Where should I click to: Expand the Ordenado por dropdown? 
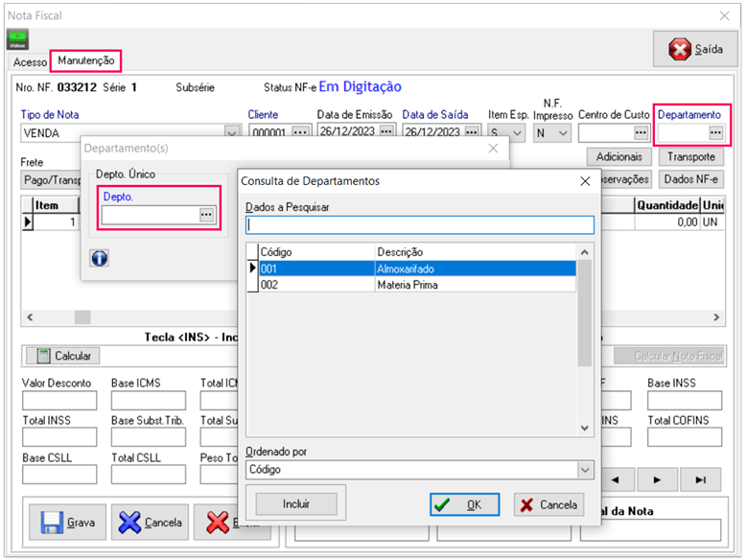point(585,470)
